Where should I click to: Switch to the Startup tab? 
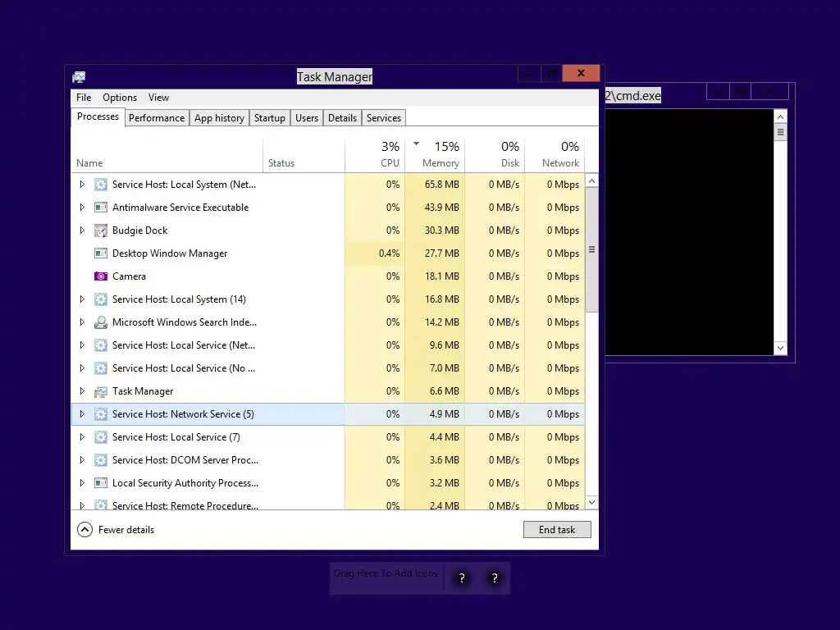click(269, 118)
